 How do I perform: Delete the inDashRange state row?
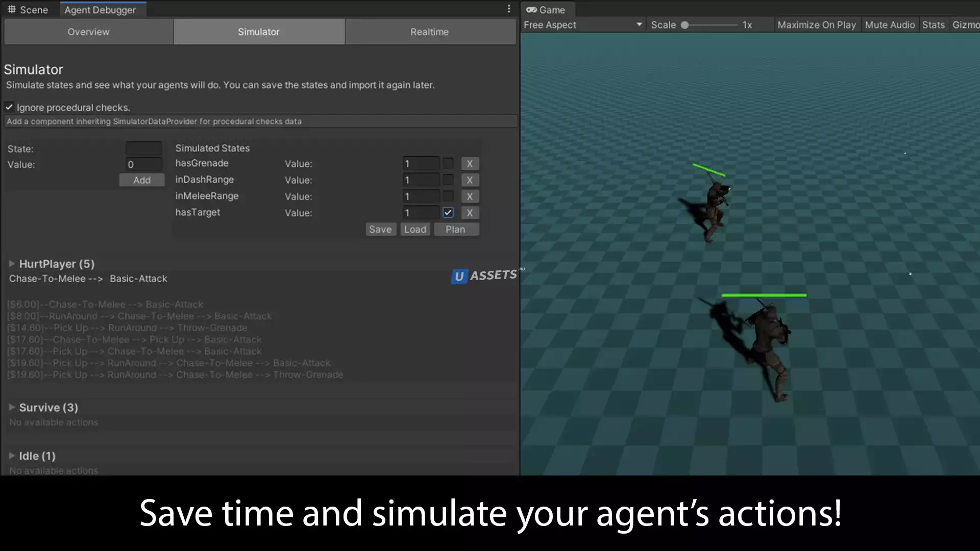(470, 180)
